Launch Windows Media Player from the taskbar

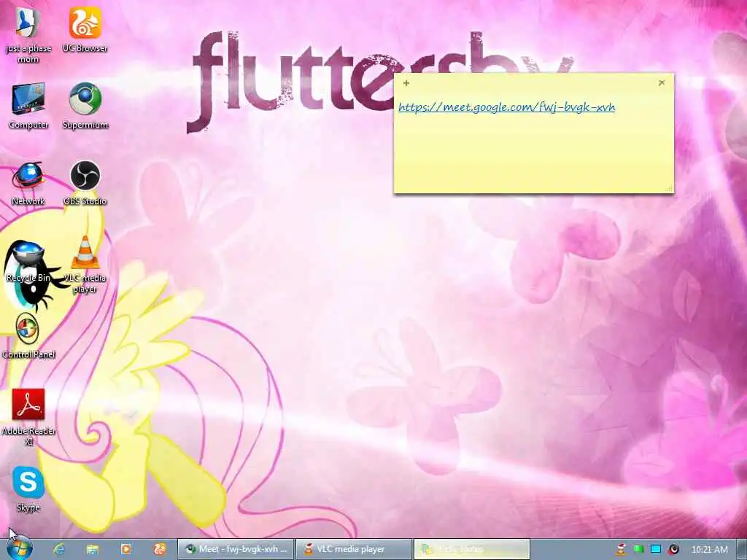click(x=125, y=549)
